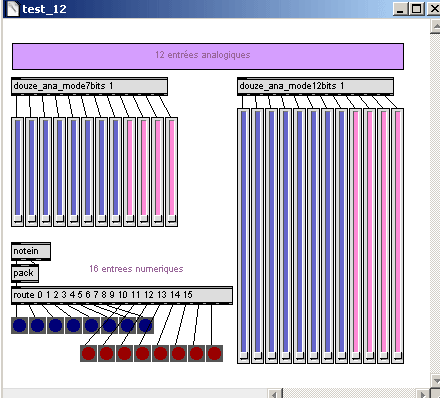440x398 pixels.
Task: Click the '16 entrees numeriques' comment text
Action: pyautogui.click(x=136, y=269)
